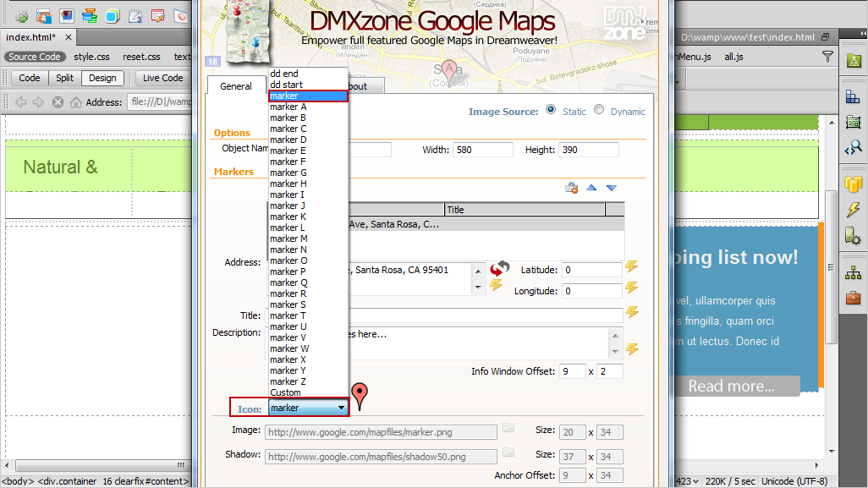Open the briefcase panel icon in dock
The image size is (868, 488).
[x=853, y=299]
